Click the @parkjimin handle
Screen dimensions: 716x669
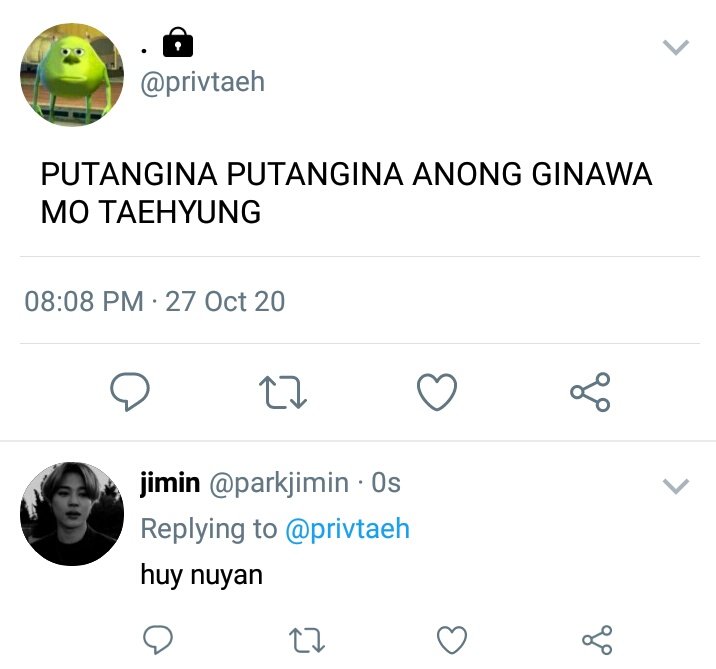click(x=279, y=483)
